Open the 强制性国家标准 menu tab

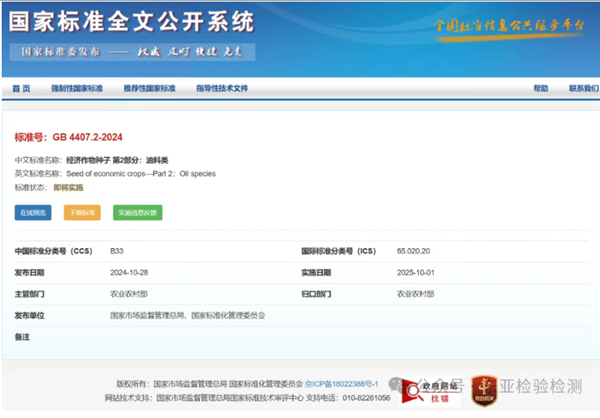click(77, 89)
